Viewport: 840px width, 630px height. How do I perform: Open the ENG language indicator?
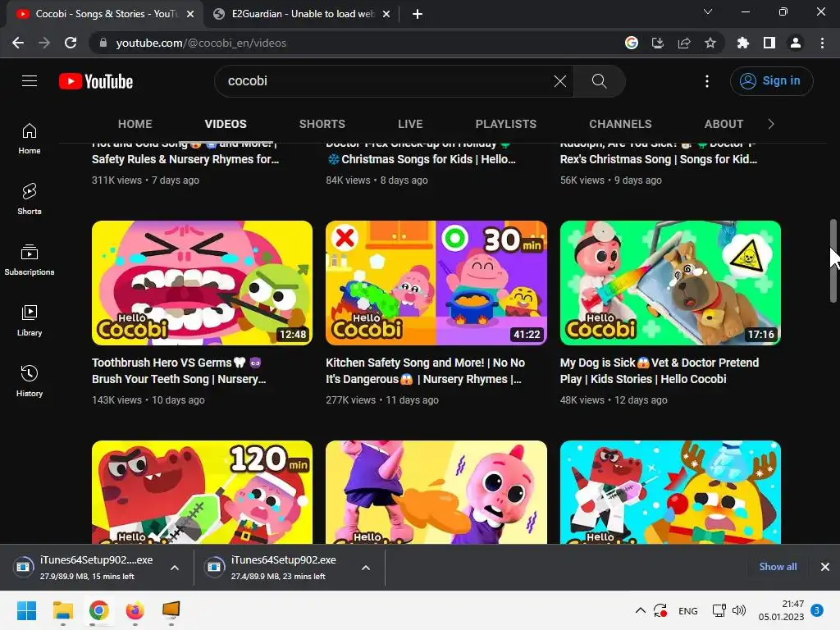(688, 610)
